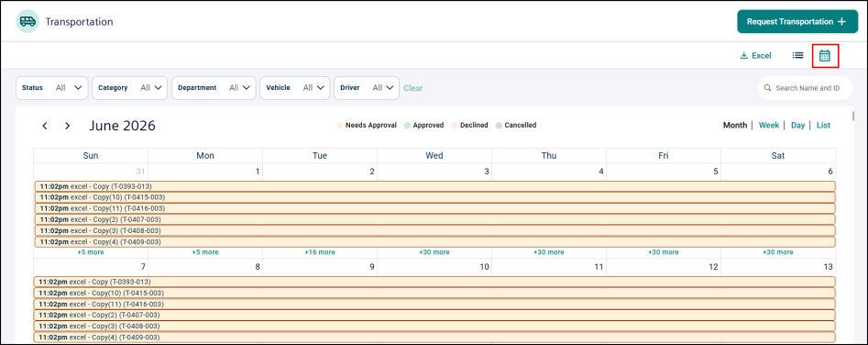The height and width of the screenshot is (345, 868).
Task: Select the Day view tab
Action: 797,125
